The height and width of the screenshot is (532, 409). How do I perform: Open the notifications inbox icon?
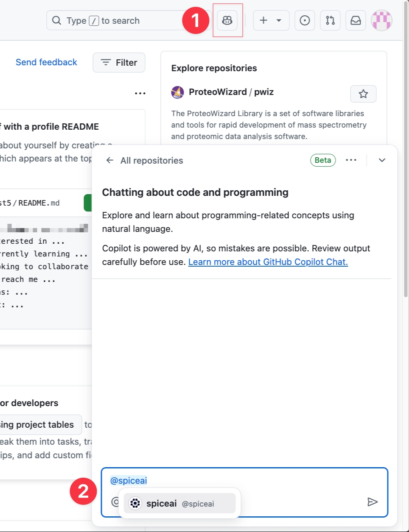click(x=356, y=20)
